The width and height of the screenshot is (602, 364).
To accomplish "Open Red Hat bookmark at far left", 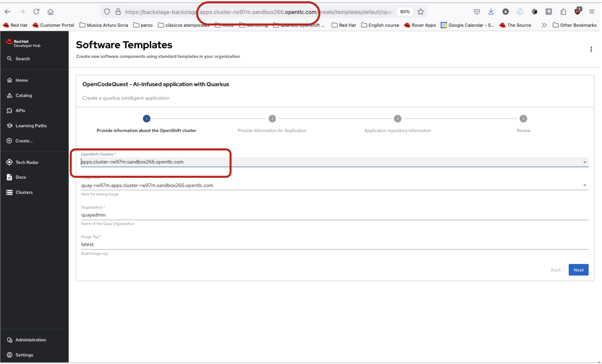I will click(15, 25).
